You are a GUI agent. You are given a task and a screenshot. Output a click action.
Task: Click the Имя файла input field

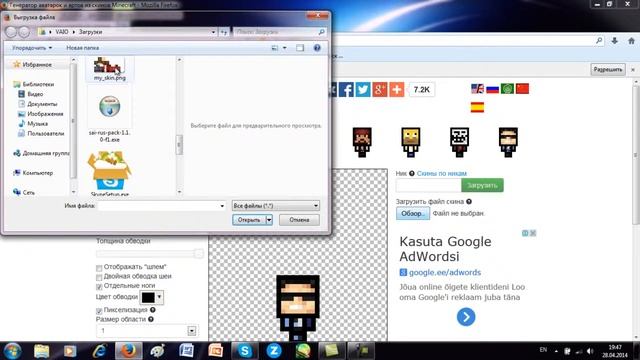click(x=158, y=206)
